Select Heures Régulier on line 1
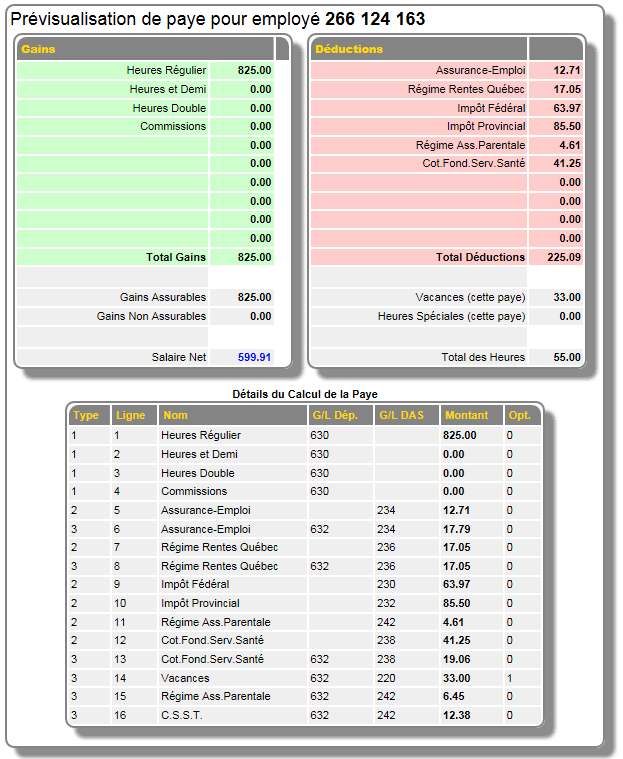The height and width of the screenshot is (759, 623). click(x=201, y=435)
